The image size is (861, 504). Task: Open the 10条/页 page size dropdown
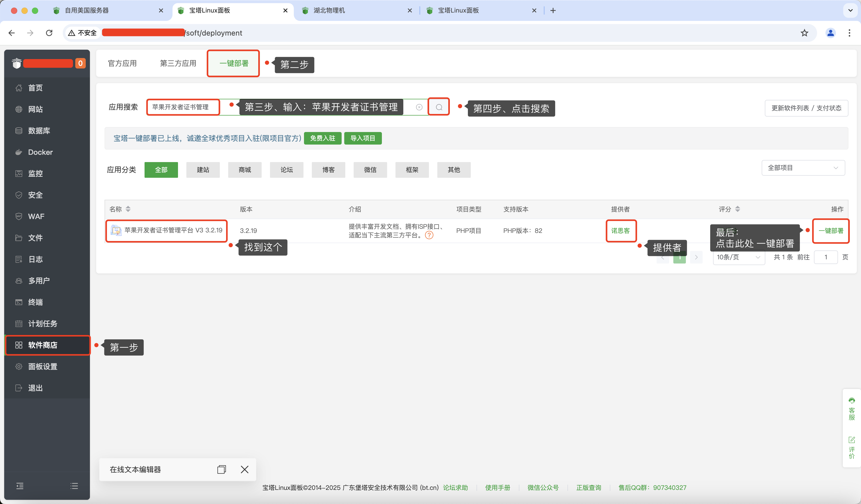[x=739, y=257]
